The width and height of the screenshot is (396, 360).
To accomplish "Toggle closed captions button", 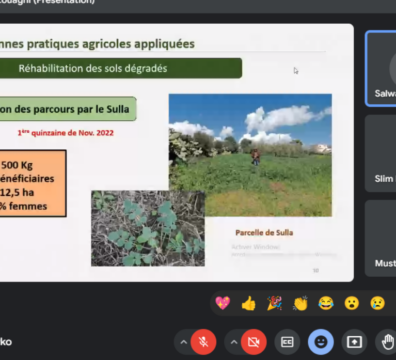I will 287,342.
